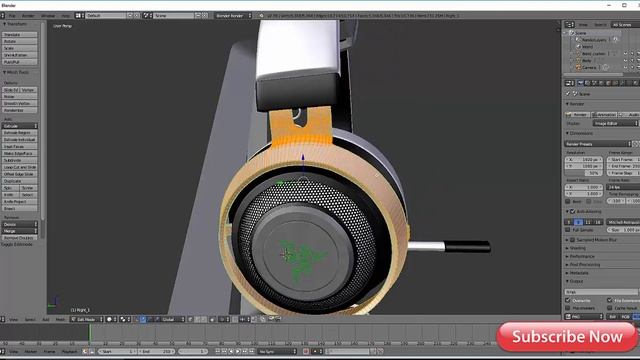Screen dimensions: 640x360
Task: Enable the Sampled Motion Blur checkbox
Action: 573,240
